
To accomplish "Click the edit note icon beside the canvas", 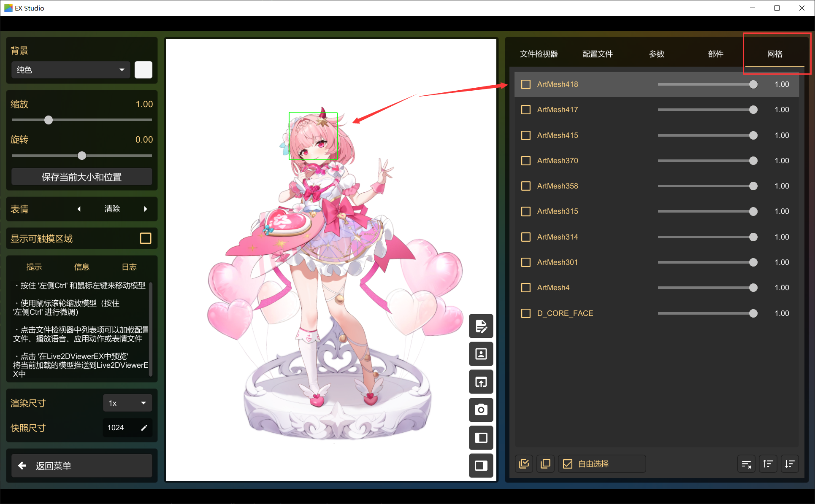I will tap(481, 326).
